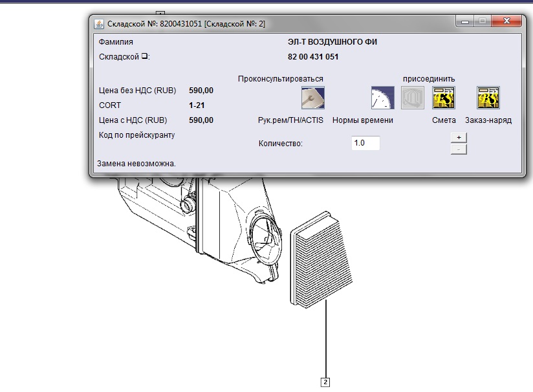Click the Java icon in the title bar

coord(99,23)
